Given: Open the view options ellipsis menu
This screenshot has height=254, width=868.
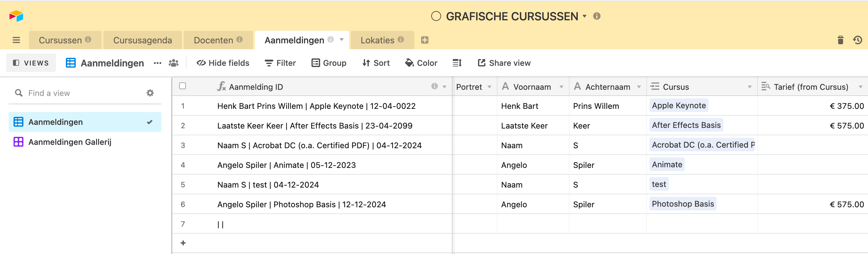Looking at the screenshot, I should 157,63.
